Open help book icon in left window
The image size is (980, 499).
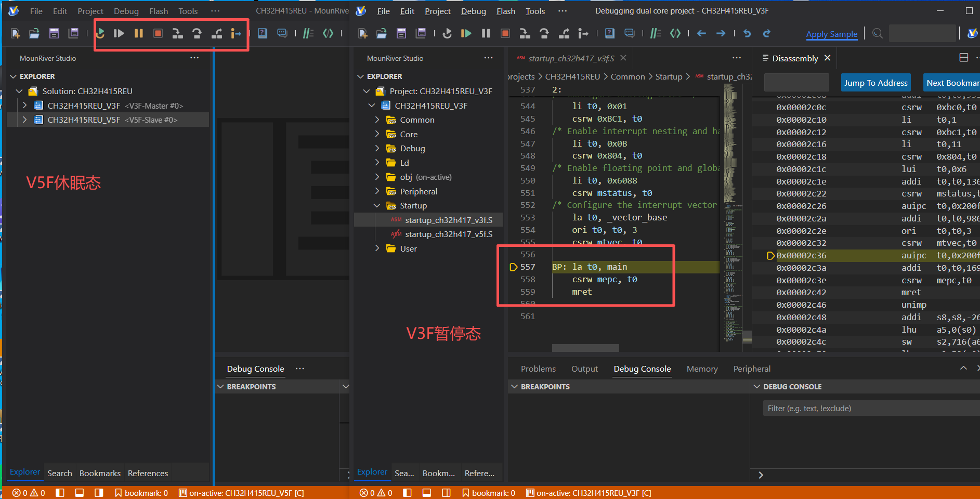263,33
